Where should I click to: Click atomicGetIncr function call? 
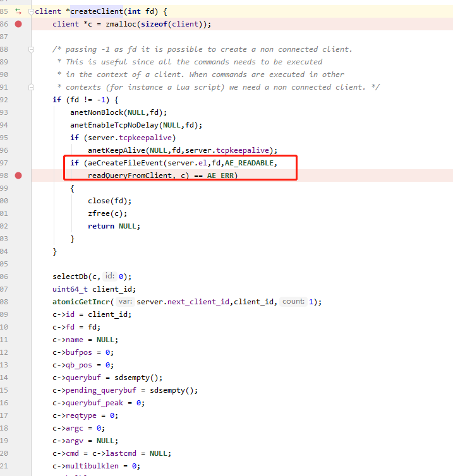(81, 302)
